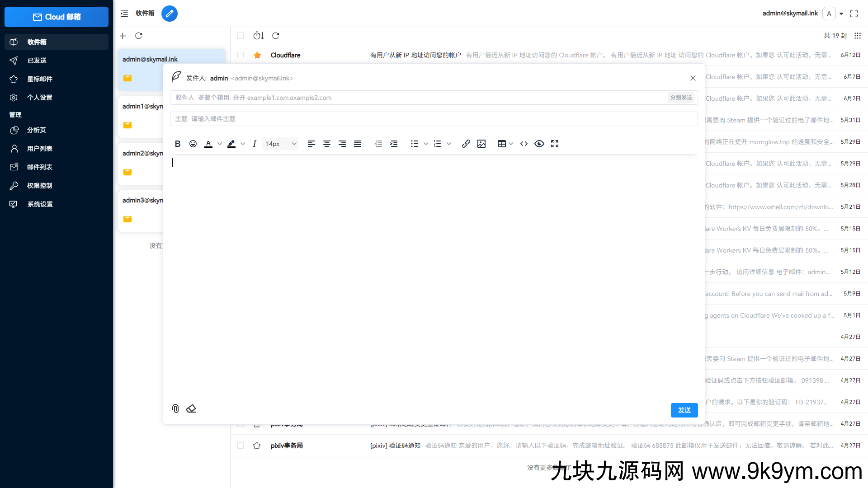868x488 pixels.
Task: Expand the editor to fullscreen mode
Action: point(555,144)
